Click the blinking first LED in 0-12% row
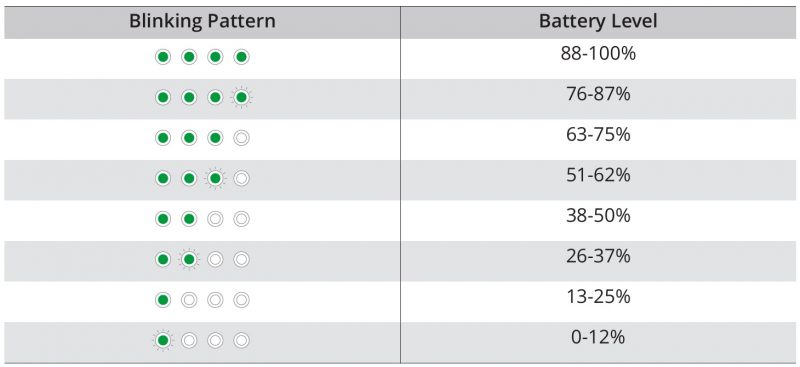Viewport: 800px width, 367px height. [163, 340]
